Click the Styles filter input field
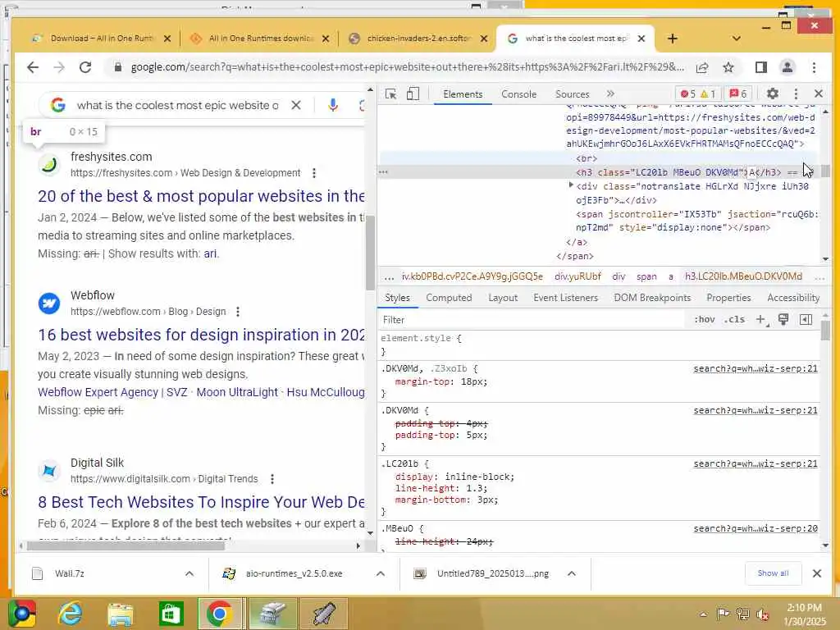Screen dimensions: 840x630 pos(531,320)
